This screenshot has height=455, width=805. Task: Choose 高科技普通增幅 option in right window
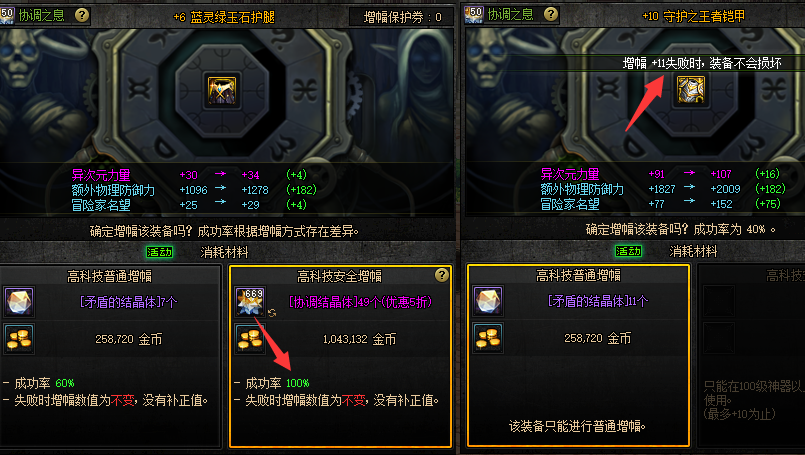click(578, 355)
